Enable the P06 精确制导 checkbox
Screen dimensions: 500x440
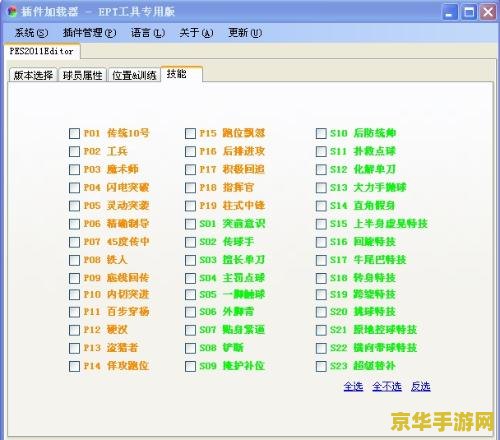[74, 224]
